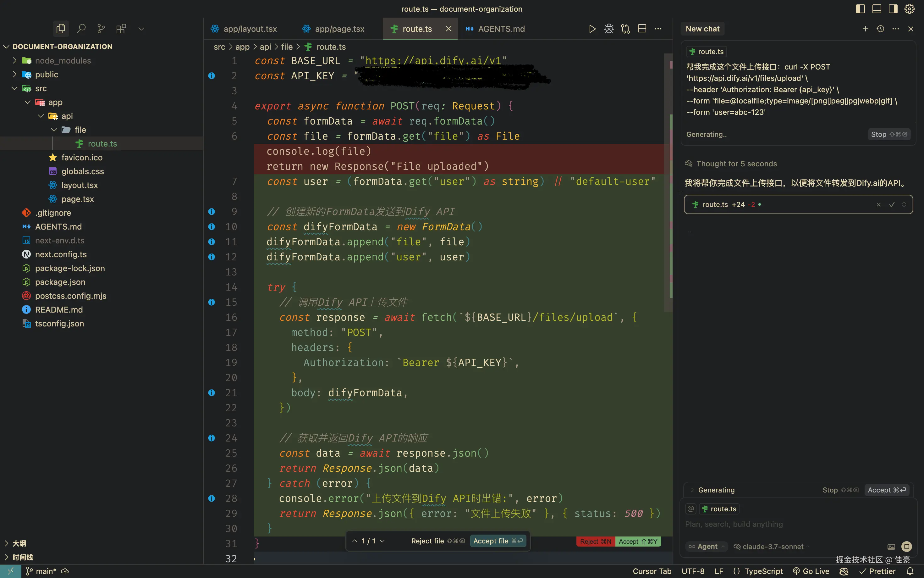Click the Prettier status bar item
924x578 pixels.
click(x=877, y=571)
